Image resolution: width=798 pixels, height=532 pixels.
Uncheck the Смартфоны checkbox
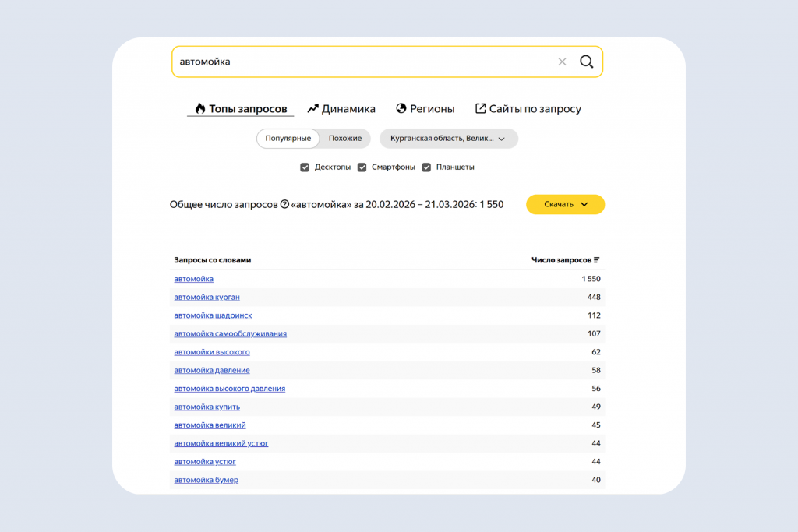tap(362, 167)
